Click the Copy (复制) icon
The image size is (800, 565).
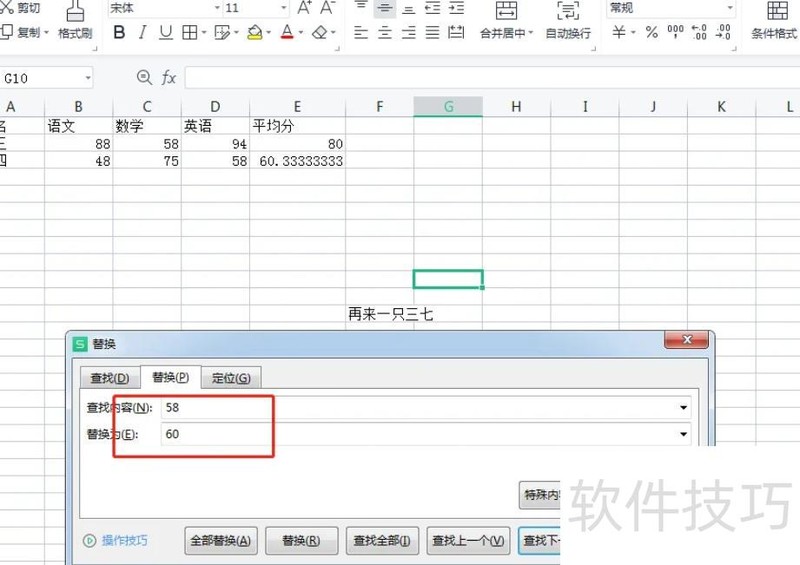tap(7, 32)
